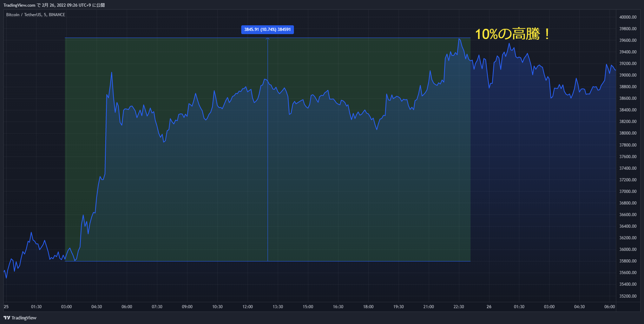The width and height of the screenshot is (644, 324).
Task: Click the 37000.00 price axis label
Action: click(x=628, y=192)
